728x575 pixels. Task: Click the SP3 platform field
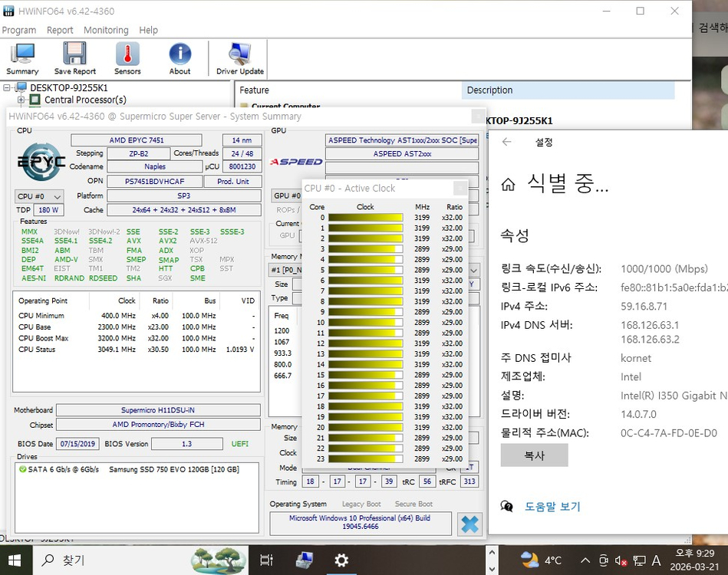pyautogui.click(x=184, y=195)
